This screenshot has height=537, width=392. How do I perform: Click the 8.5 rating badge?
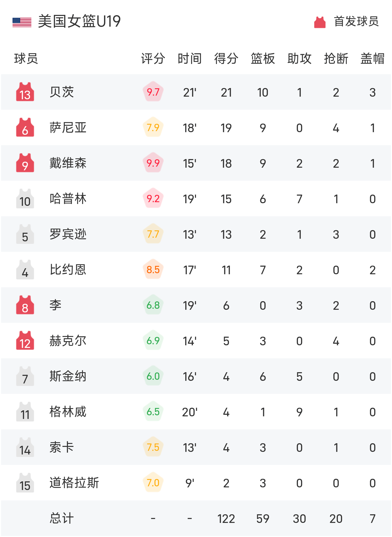tap(153, 270)
